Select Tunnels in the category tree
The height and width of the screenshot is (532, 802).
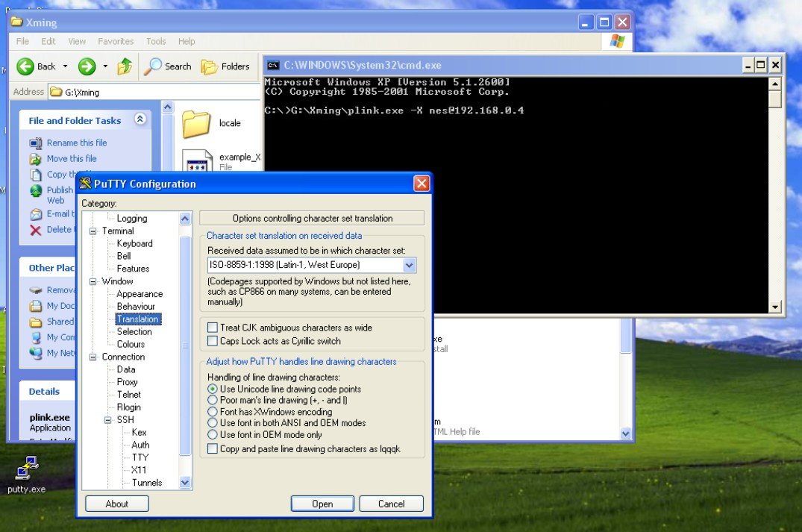147,483
